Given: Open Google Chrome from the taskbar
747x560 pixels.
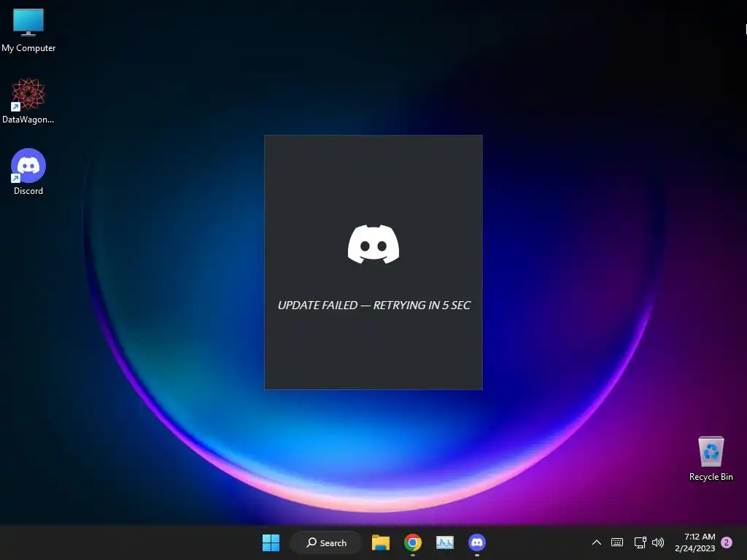Looking at the screenshot, I should point(413,542).
